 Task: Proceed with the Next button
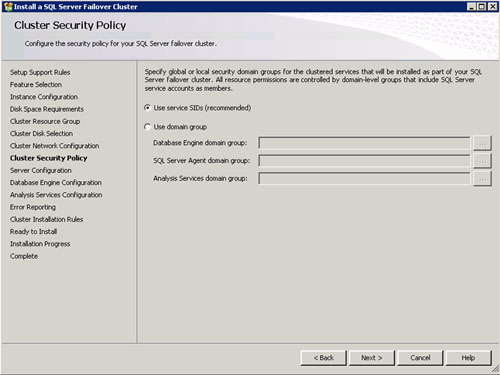pyautogui.click(x=371, y=358)
